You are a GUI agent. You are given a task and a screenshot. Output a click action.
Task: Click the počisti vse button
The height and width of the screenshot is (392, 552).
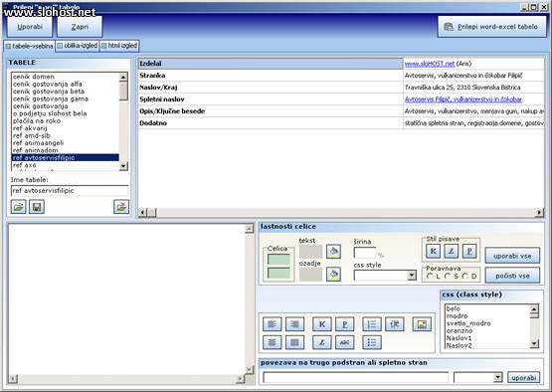[x=512, y=276]
